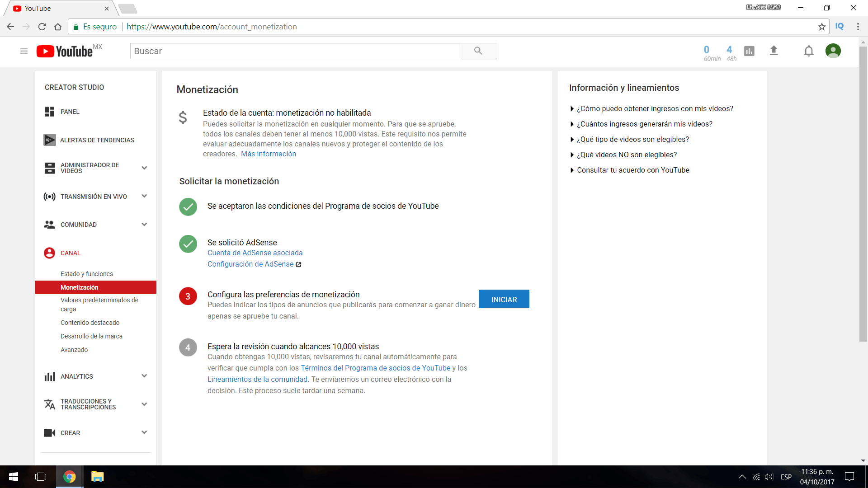Open Contenido destacado
The width and height of the screenshot is (868, 488).
(90, 323)
